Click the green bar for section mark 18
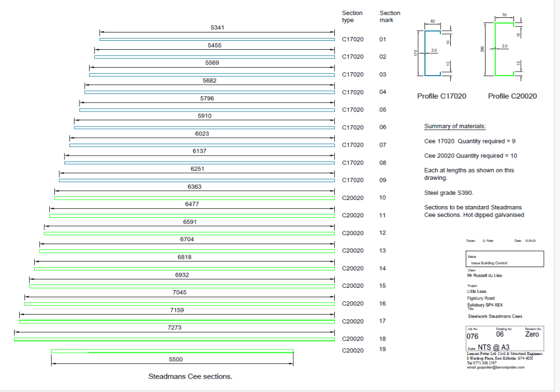 pyautogui.click(x=174, y=339)
